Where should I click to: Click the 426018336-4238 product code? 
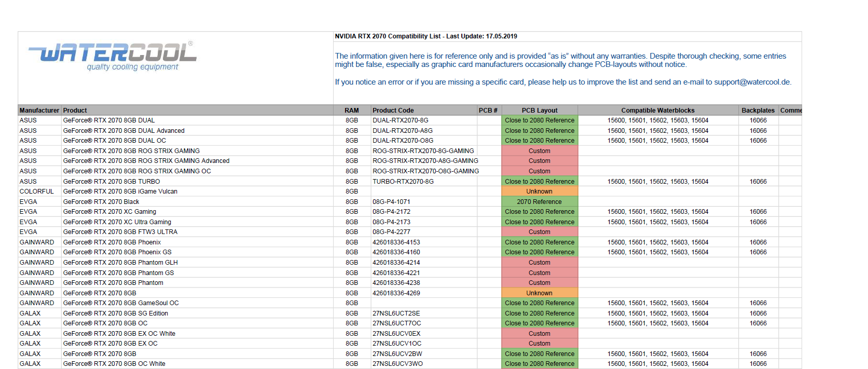396,283
